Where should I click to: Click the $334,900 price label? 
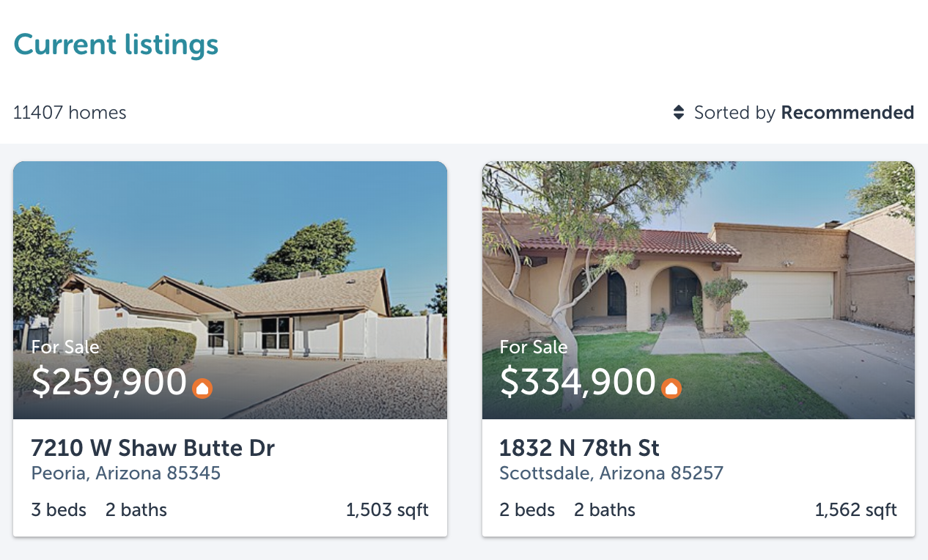(577, 381)
